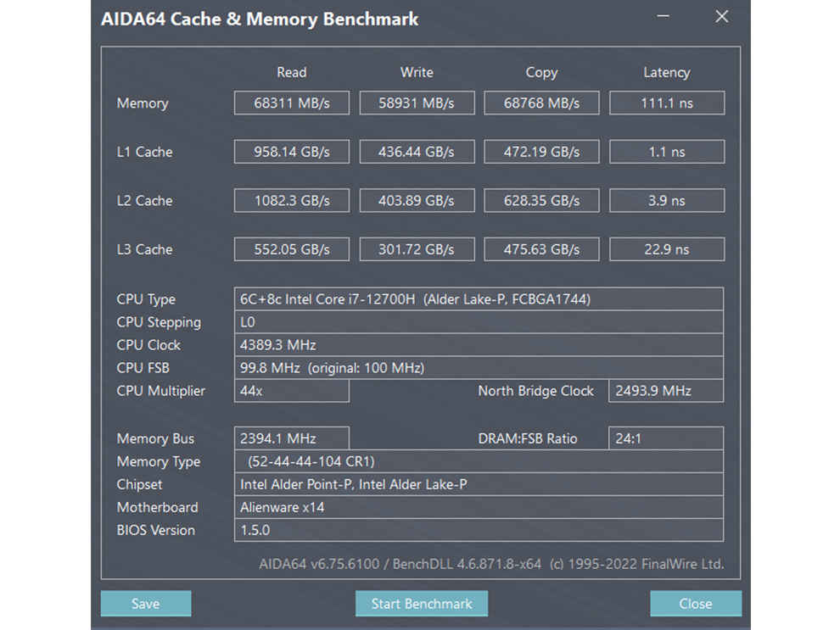Select Memory Latency value 111.1 ns
This screenshot has width=840, height=630.
point(667,103)
